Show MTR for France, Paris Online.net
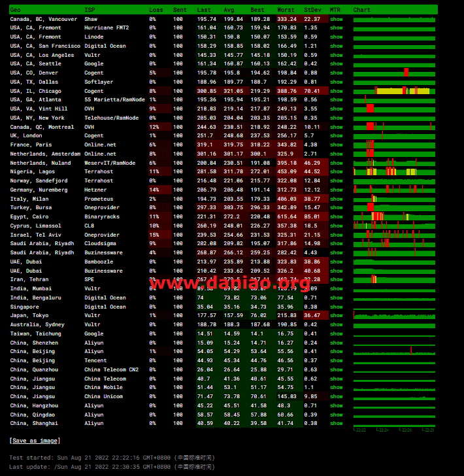The image size is (464, 476). pos(337,144)
